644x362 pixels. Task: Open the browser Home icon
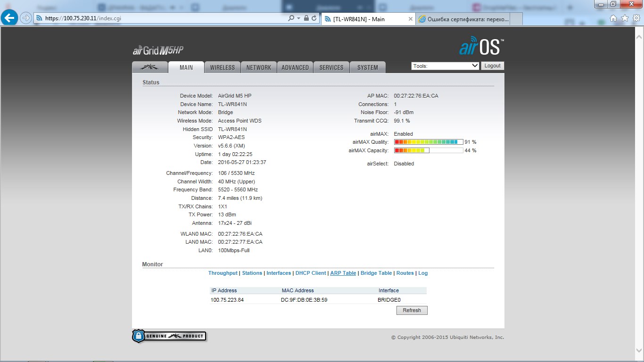pyautogui.click(x=613, y=18)
